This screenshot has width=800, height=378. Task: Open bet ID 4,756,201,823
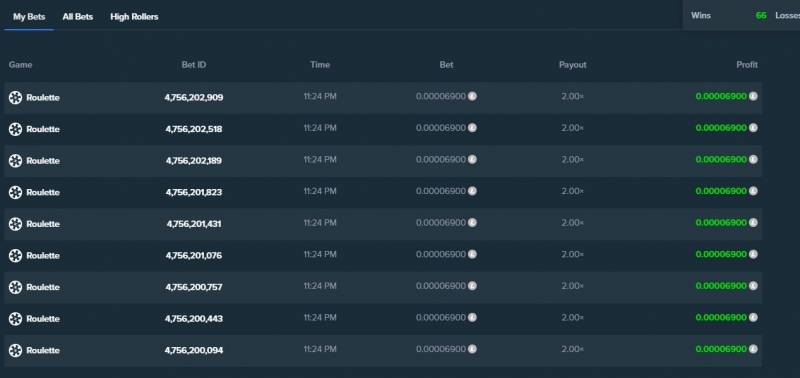(194, 192)
